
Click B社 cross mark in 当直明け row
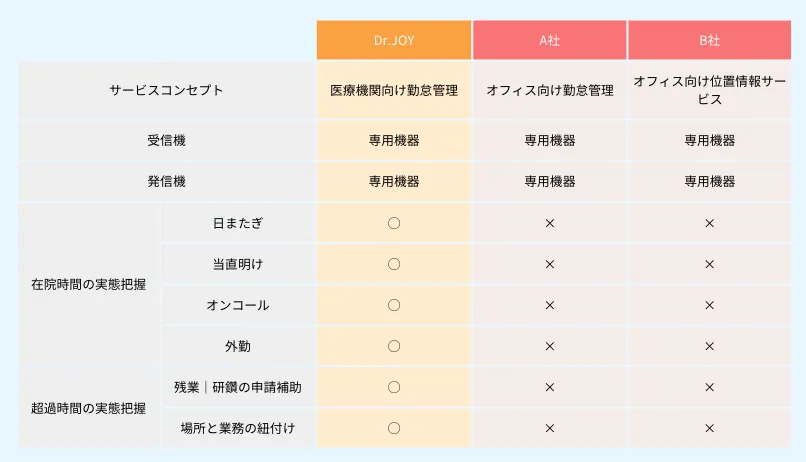[709, 264]
